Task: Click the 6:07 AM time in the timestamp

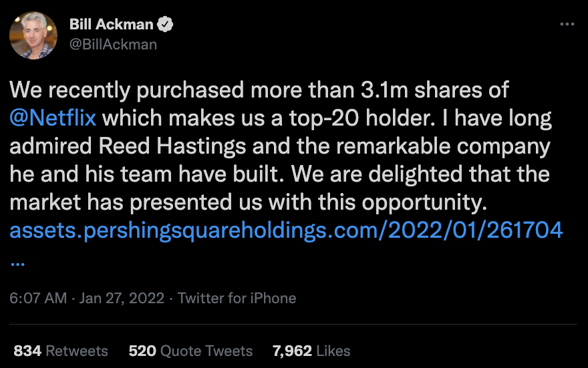Action: pyautogui.click(x=38, y=298)
